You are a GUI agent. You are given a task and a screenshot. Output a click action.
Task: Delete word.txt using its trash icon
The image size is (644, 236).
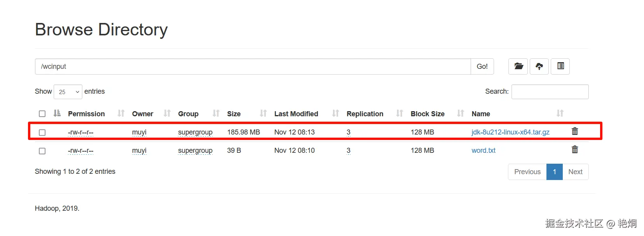575,150
